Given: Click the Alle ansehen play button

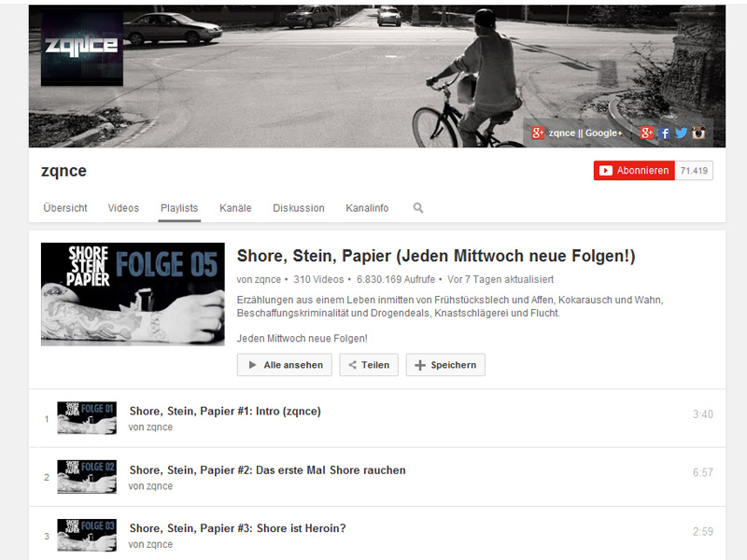Looking at the screenshot, I should coord(285,365).
